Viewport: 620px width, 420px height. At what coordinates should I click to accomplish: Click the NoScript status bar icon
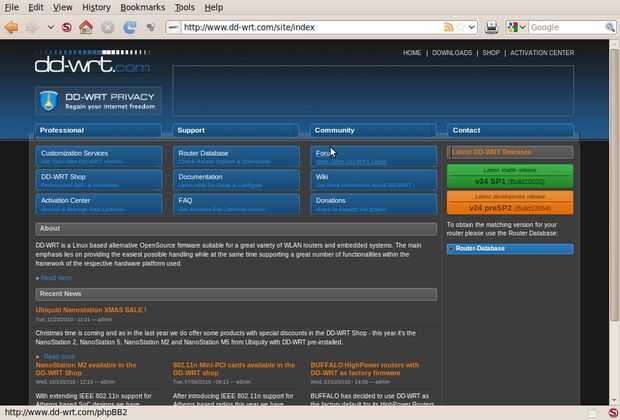coord(613,412)
